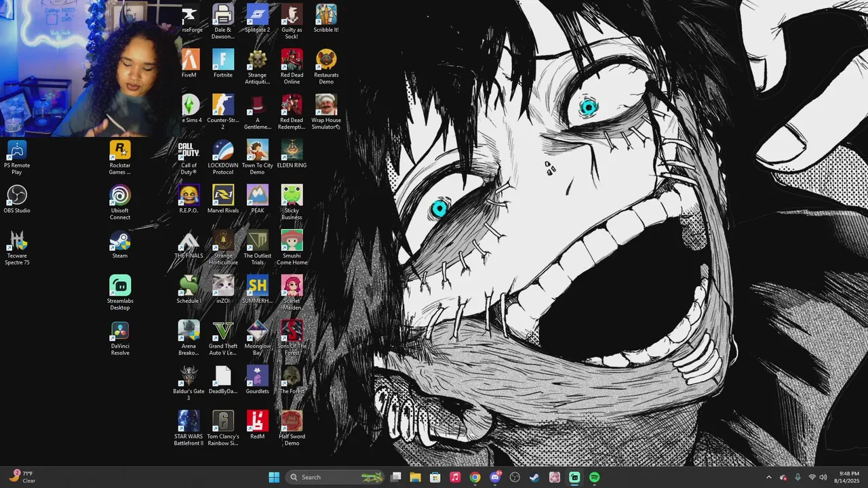Select the A Gentlemen's desktop shortcut

[258, 112]
